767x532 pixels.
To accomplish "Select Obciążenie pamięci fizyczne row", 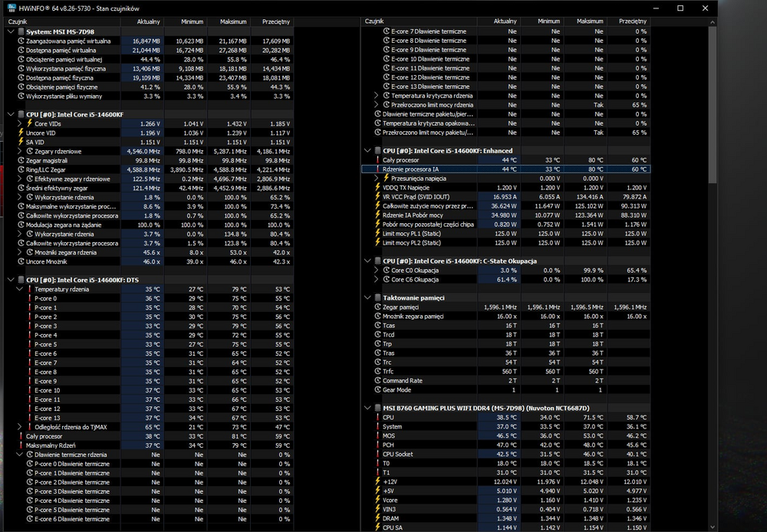I will click(x=150, y=87).
